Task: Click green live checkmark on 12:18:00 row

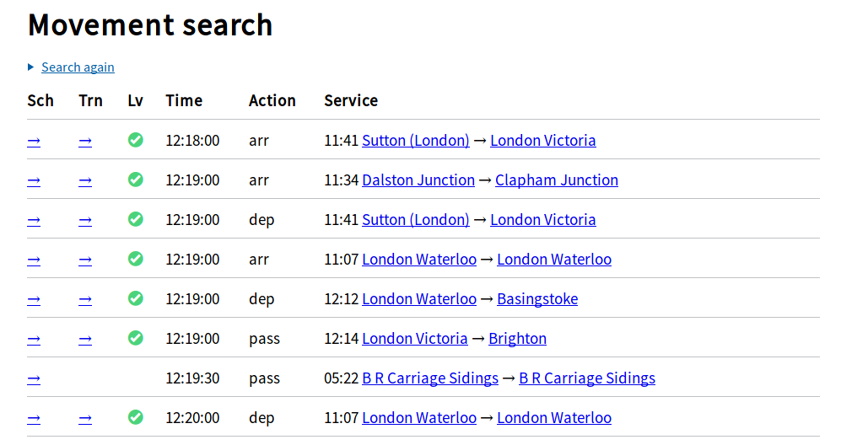Action: pos(136,140)
